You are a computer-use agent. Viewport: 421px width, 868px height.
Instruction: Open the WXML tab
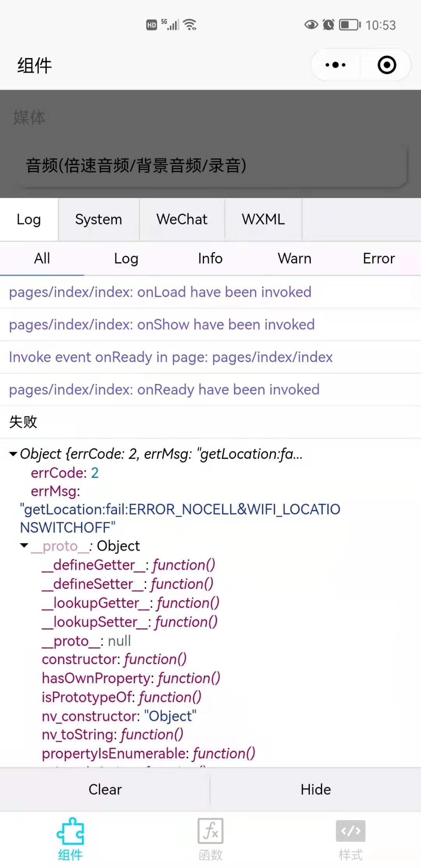tap(263, 219)
